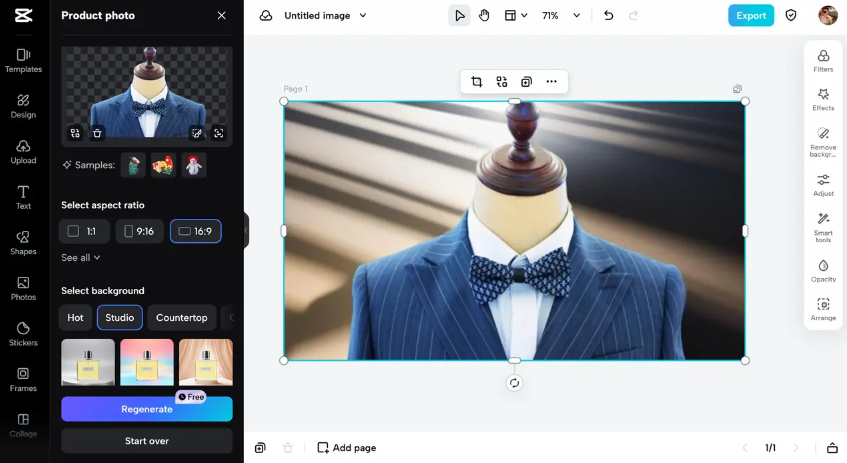
Task: Pick the snowman sample image
Action: click(x=193, y=165)
